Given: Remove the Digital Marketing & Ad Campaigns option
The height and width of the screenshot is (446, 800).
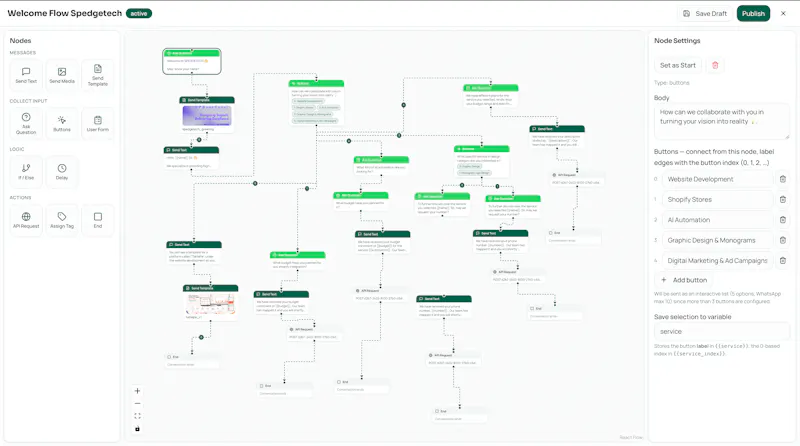Looking at the screenshot, I should click(783, 260).
